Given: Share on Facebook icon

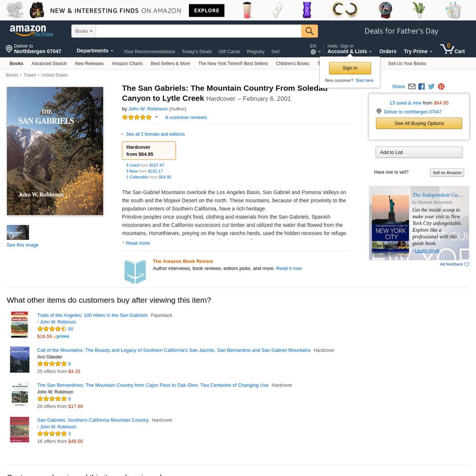Looking at the screenshot, I should point(421,87).
